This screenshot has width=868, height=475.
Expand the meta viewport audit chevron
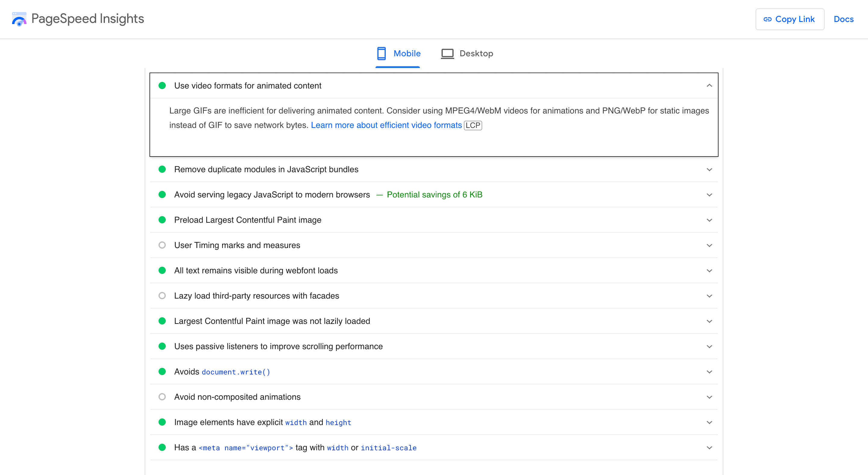(x=709, y=447)
